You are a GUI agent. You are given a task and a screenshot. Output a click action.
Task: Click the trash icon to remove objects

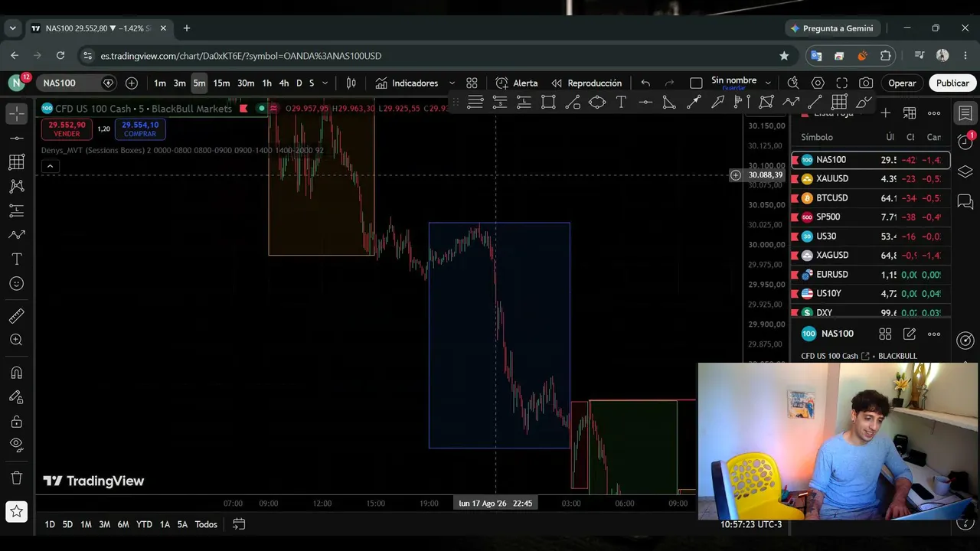(x=16, y=478)
